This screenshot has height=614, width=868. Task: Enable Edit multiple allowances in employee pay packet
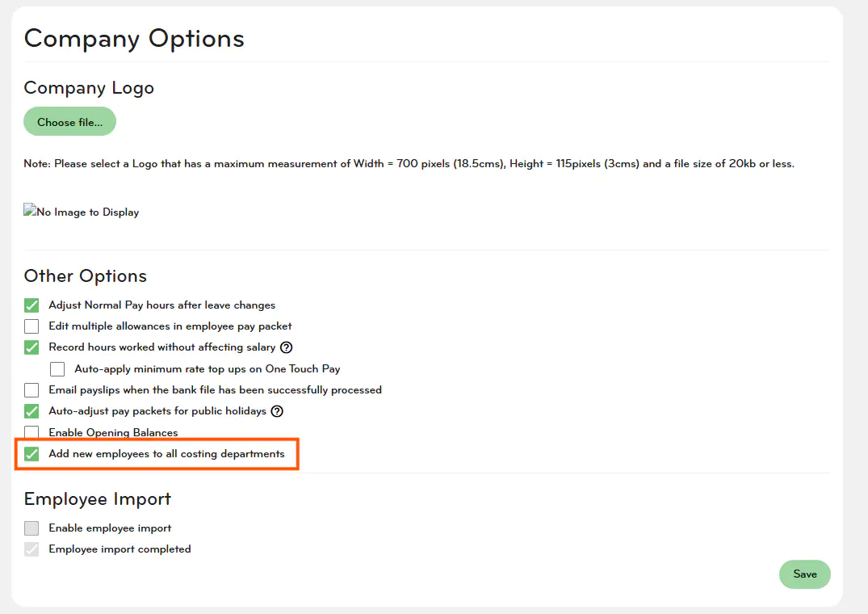(x=31, y=326)
